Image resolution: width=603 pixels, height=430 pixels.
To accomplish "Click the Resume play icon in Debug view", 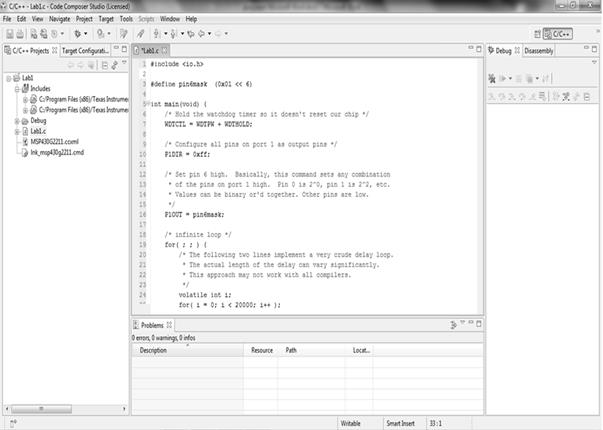I will [x=502, y=79].
